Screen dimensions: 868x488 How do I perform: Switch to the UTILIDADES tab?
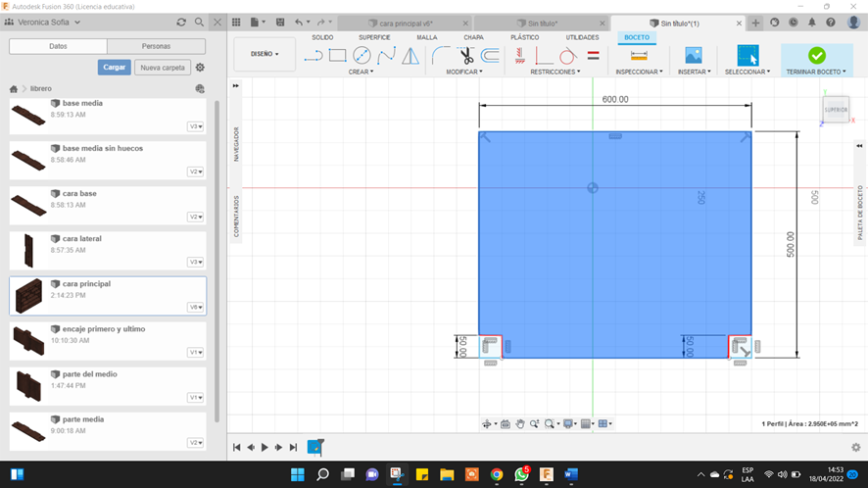[582, 37]
